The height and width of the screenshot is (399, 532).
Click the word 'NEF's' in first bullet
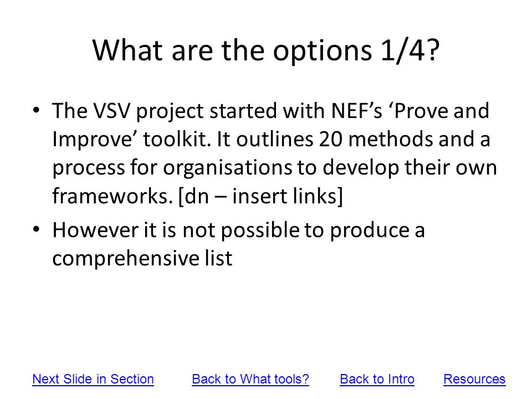point(357,111)
